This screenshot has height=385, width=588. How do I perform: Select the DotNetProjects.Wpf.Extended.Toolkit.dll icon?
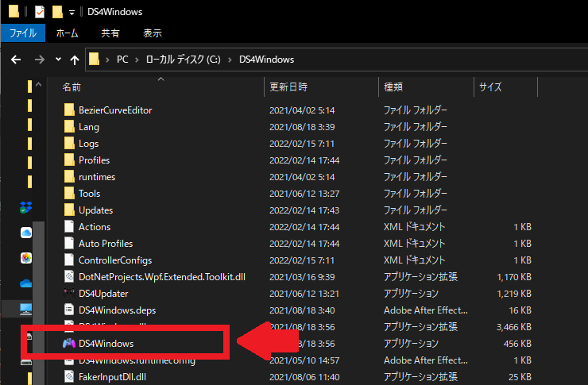coord(69,277)
